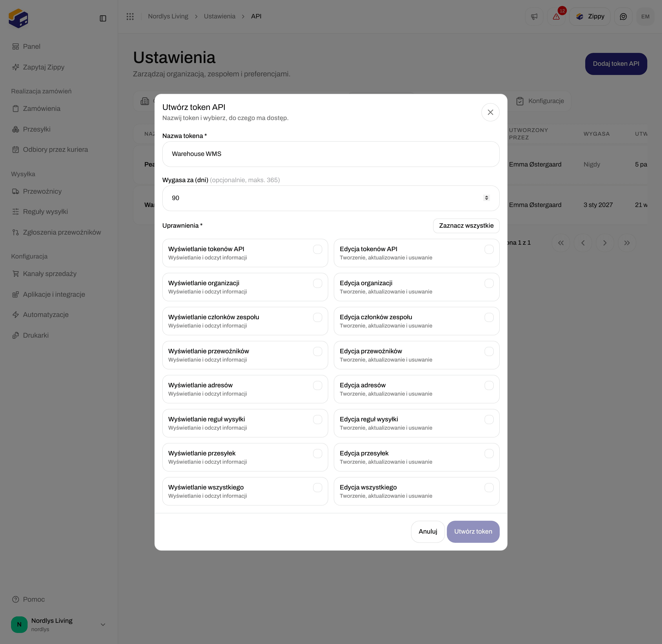Image resolution: width=662 pixels, height=644 pixels.
Task: Enable Edycja tokenów API permission
Action: (489, 249)
